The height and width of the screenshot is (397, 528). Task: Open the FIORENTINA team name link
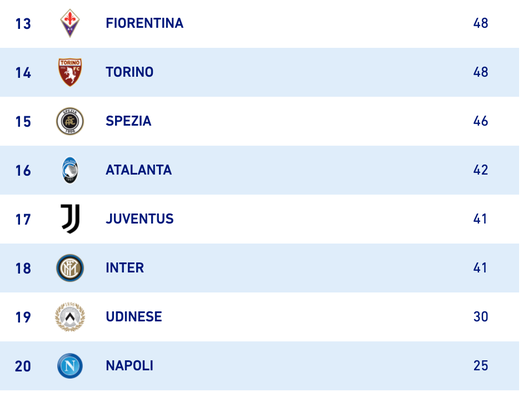point(144,23)
